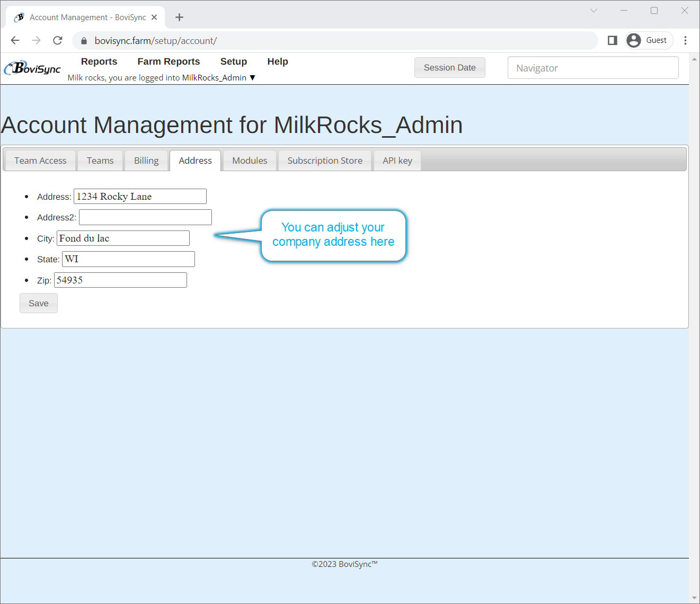Select the API key tab
700x604 pixels.
[397, 161]
